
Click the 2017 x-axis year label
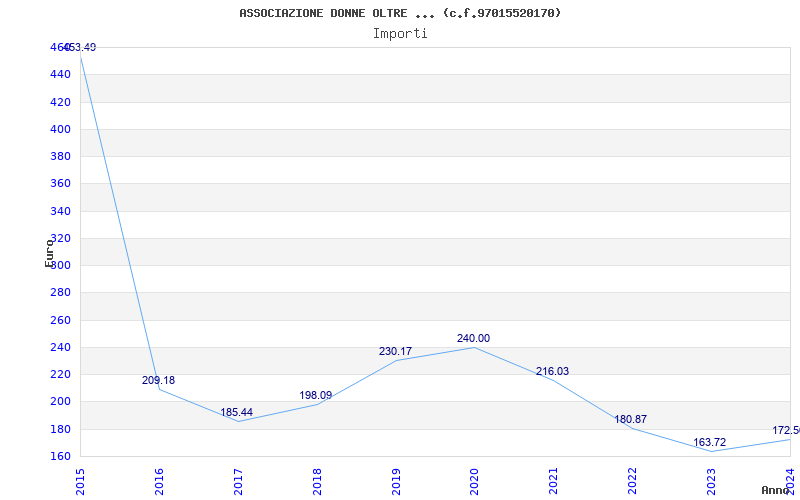(x=238, y=481)
